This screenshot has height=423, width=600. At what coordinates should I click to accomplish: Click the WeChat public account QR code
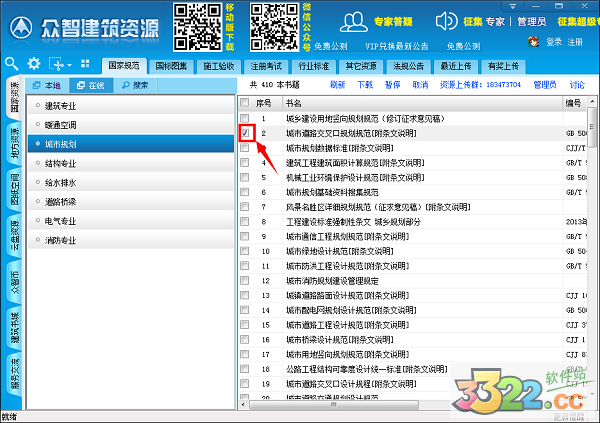(274, 27)
